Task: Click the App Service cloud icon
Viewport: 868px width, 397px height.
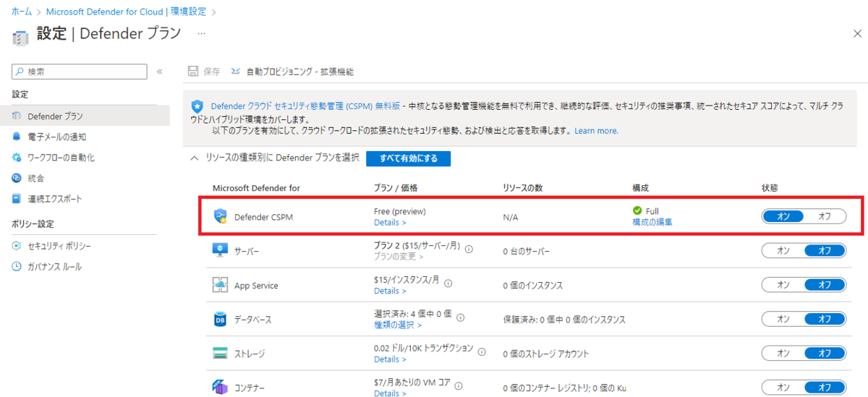Action: [221, 285]
